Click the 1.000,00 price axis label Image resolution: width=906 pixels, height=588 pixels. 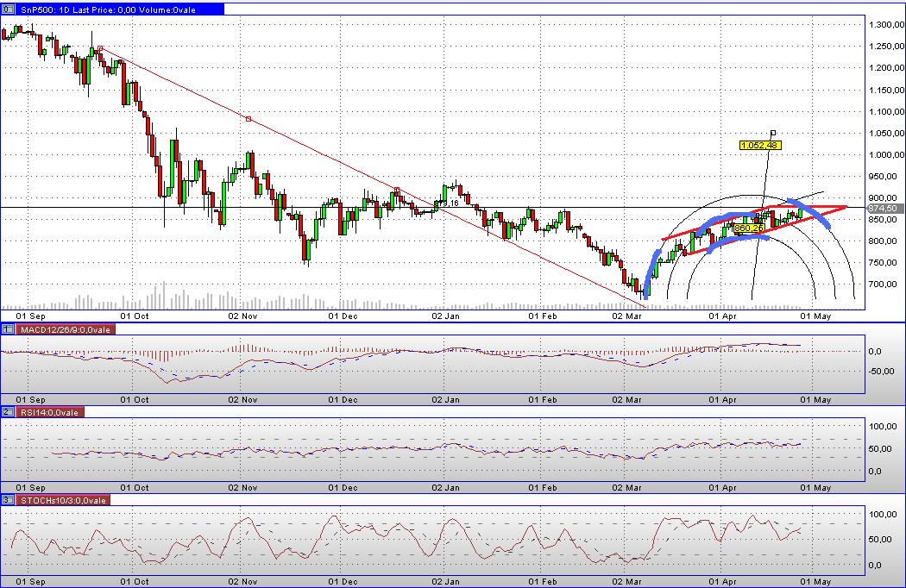(x=887, y=155)
